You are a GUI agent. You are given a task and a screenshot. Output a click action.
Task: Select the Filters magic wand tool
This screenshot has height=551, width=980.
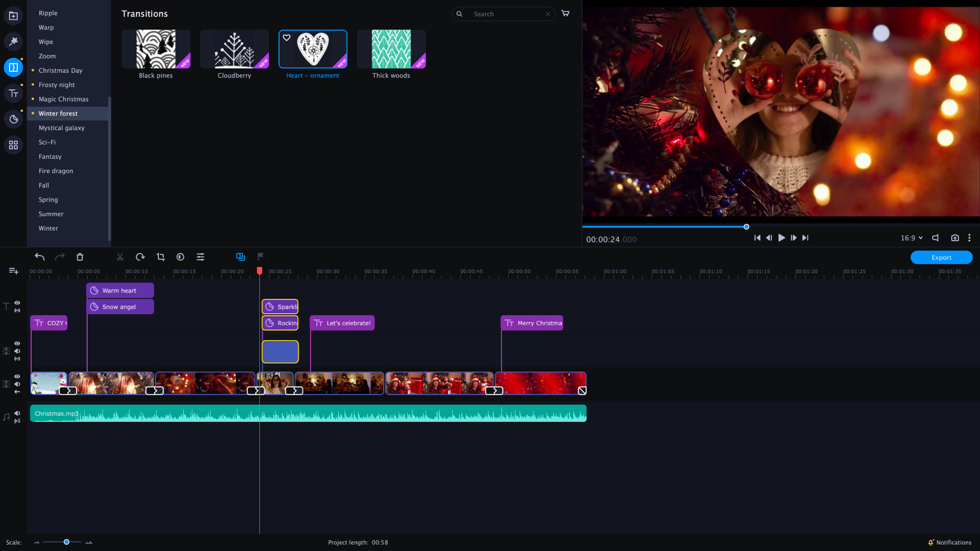click(x=13, y=41)
